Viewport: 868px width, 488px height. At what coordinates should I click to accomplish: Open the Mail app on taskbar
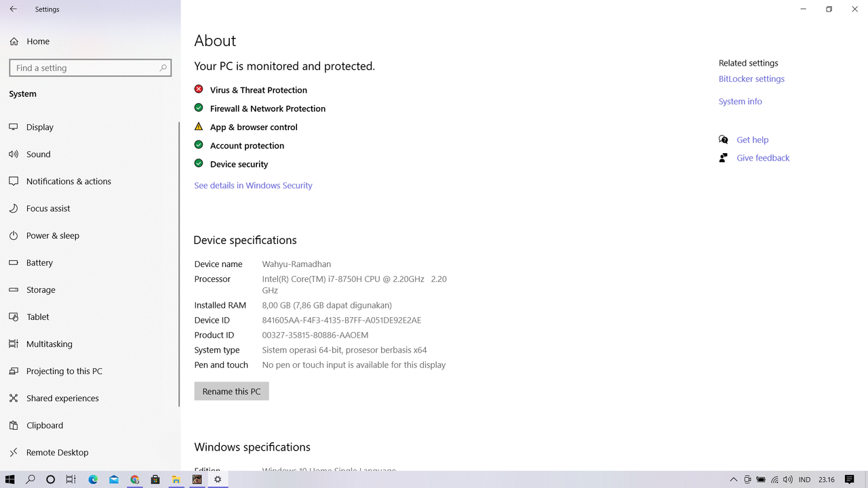click(114, 479)
